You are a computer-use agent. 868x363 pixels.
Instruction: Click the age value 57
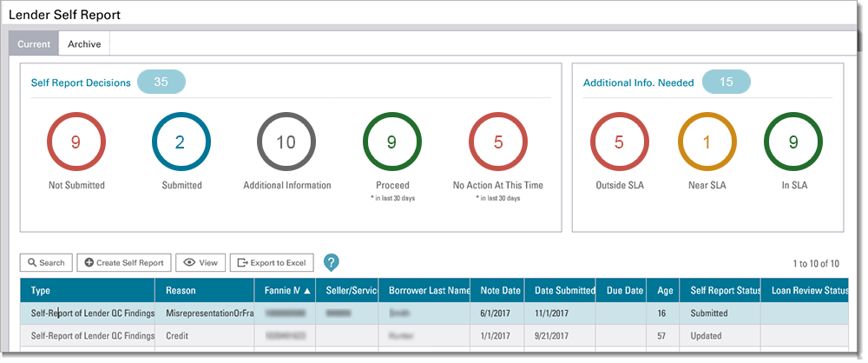pos(662,336)
